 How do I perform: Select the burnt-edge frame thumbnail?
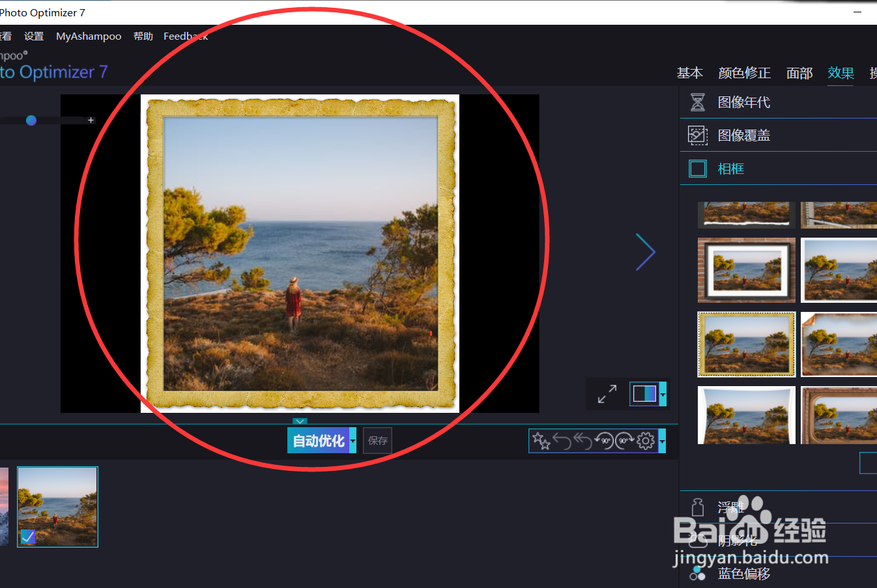click(839, 344)
